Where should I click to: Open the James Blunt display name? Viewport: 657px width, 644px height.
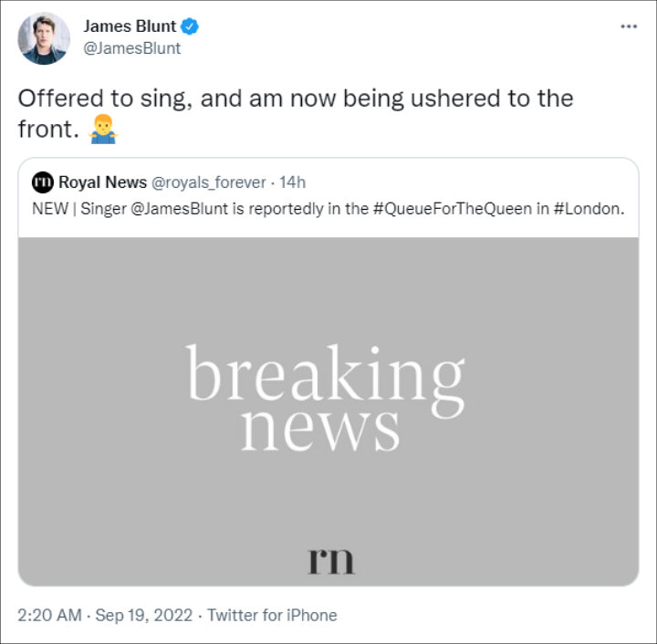[x=130, y=26]
